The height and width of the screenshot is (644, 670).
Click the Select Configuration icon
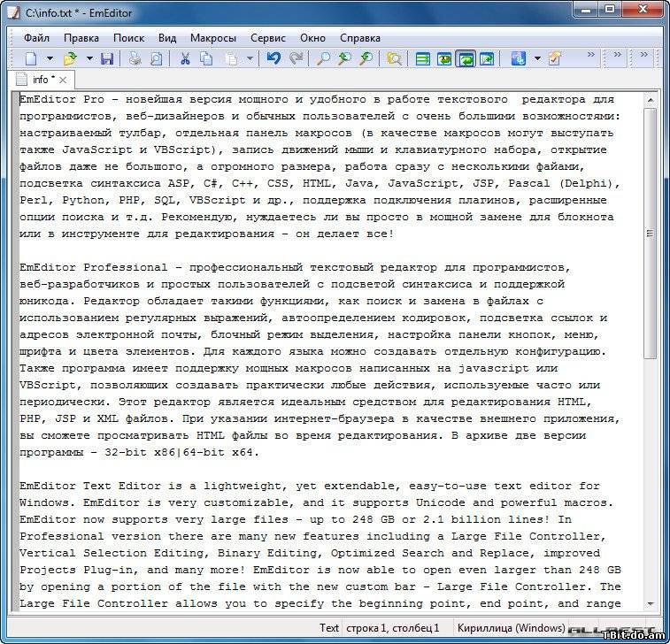point(519,58)
